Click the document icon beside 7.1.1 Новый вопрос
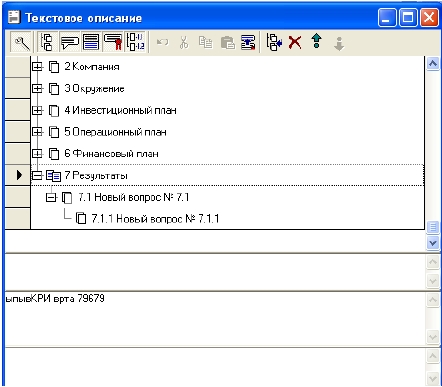Viewport: 442px width, 387px height. pyautogui.click(x=81, y=219)
